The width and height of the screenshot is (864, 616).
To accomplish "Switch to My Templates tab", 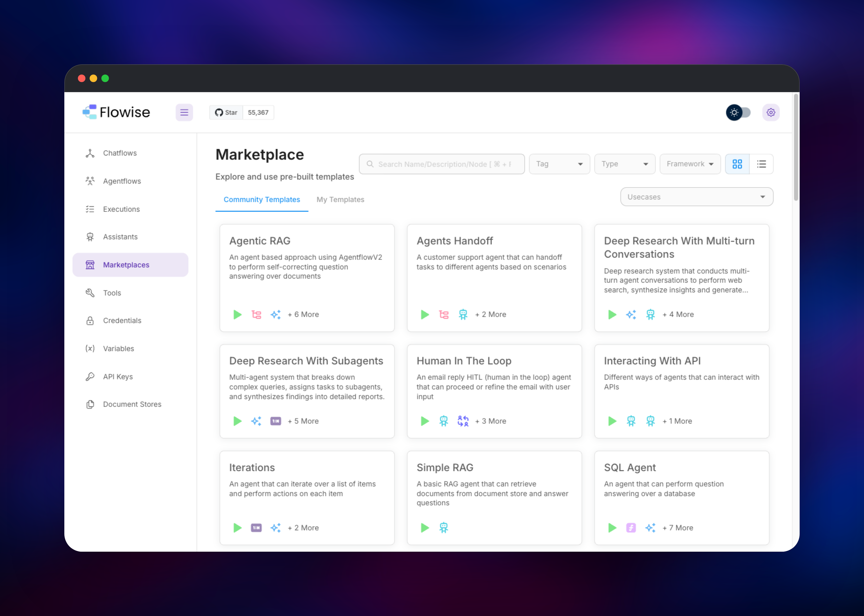I will [340, 200].
